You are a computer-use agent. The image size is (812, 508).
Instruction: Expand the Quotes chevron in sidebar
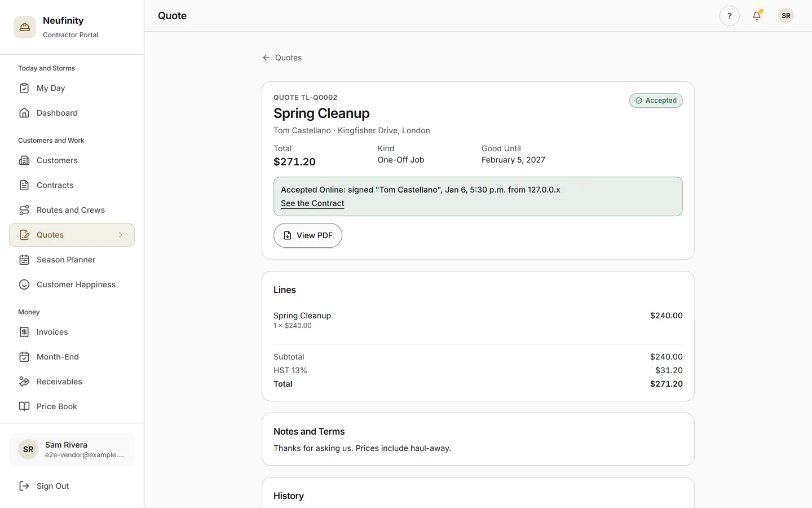click(121, 235)
